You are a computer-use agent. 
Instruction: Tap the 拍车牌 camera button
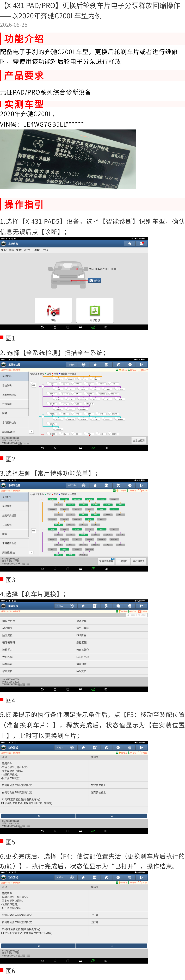pyautogui.click(x=95, y=280)
